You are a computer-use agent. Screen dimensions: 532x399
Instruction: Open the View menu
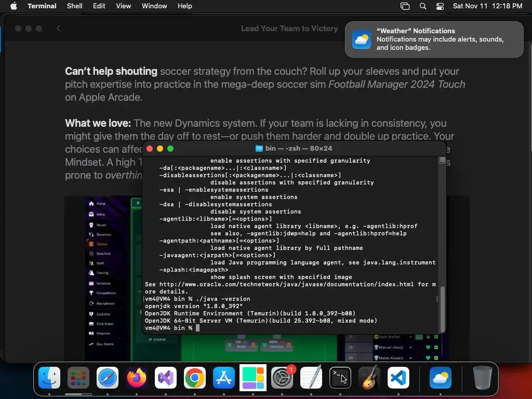coord(124,6)
